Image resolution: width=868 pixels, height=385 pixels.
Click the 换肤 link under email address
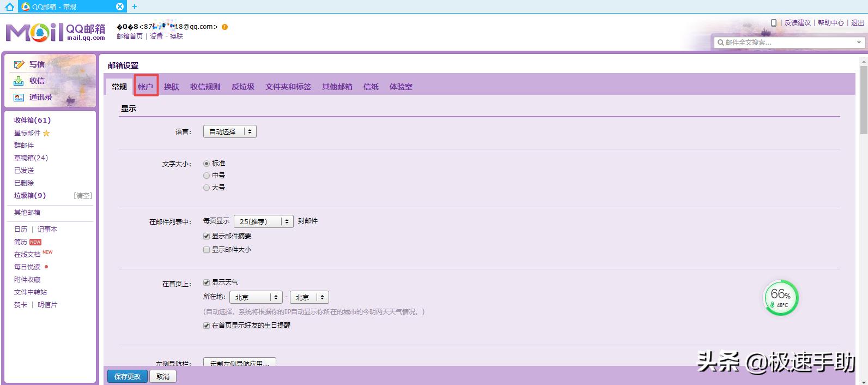pos(177,37)
